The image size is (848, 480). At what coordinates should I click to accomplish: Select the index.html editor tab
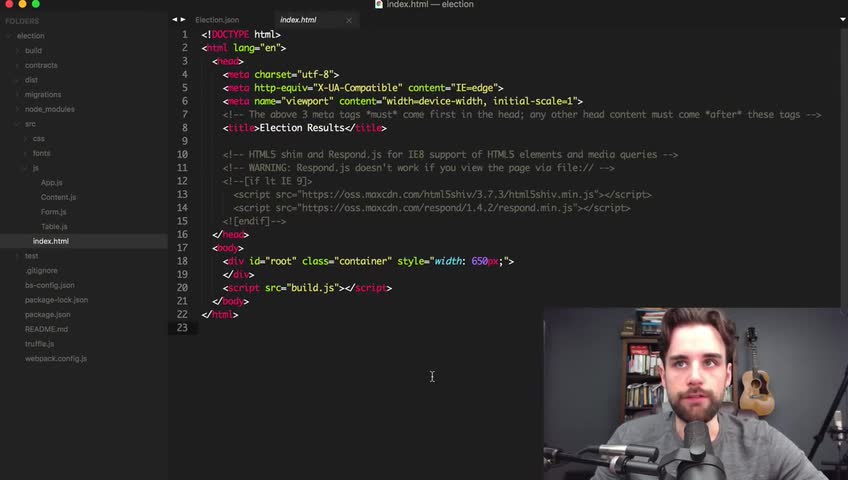(298, 20)
